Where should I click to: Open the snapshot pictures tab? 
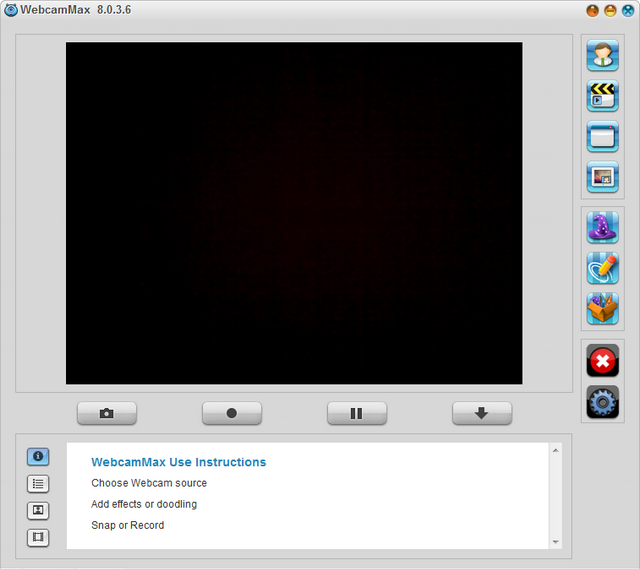point(38,510)
